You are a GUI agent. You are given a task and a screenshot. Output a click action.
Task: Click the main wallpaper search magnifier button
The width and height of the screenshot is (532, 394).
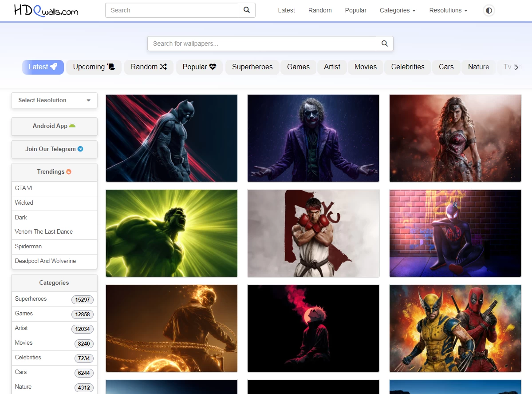click(385, 44)
